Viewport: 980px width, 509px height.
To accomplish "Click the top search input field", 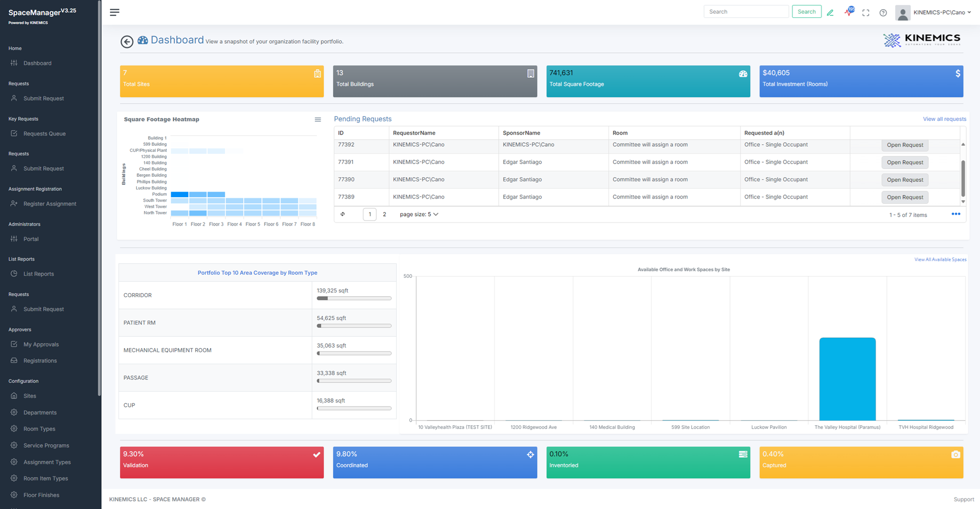I will click(x=746, y=12).
